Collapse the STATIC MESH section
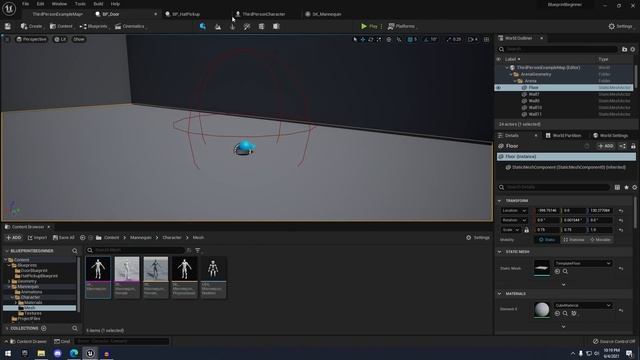640x360 pixels. (x=500, y=252)
